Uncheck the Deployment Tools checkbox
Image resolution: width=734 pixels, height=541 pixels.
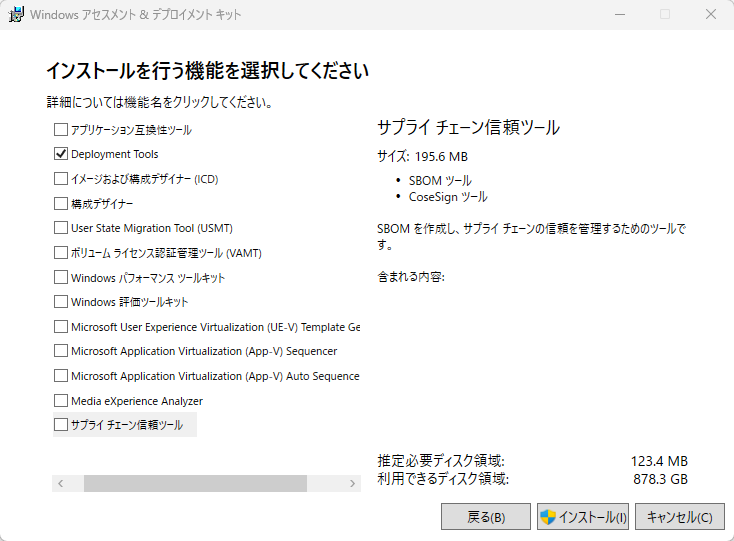pyautogui.click(x=60, y=154)
